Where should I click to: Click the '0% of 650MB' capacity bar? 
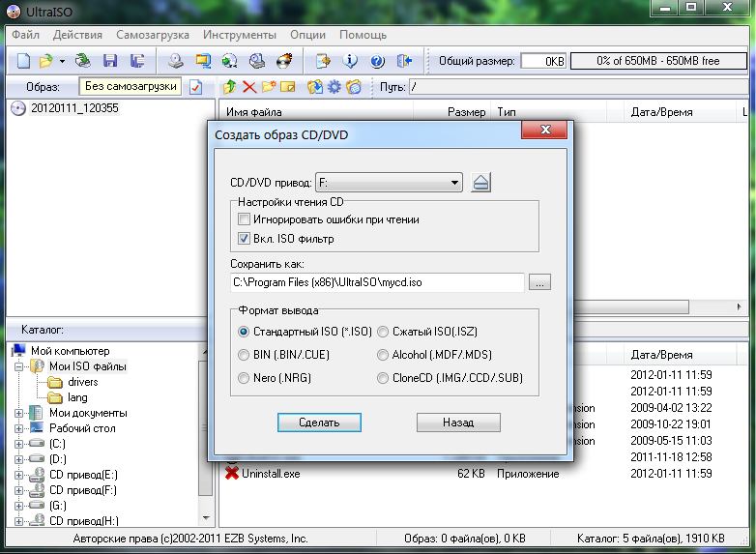click(x=658, y=61)
